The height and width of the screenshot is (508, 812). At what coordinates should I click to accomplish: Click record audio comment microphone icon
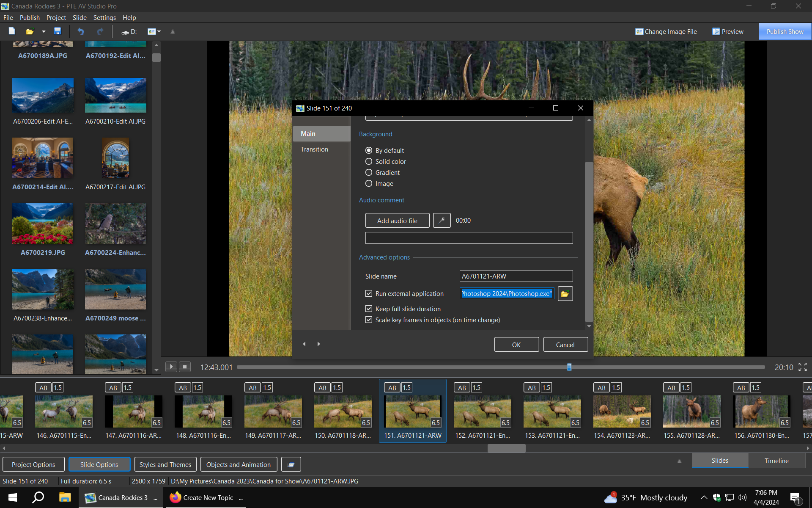[x=442, y=221]
